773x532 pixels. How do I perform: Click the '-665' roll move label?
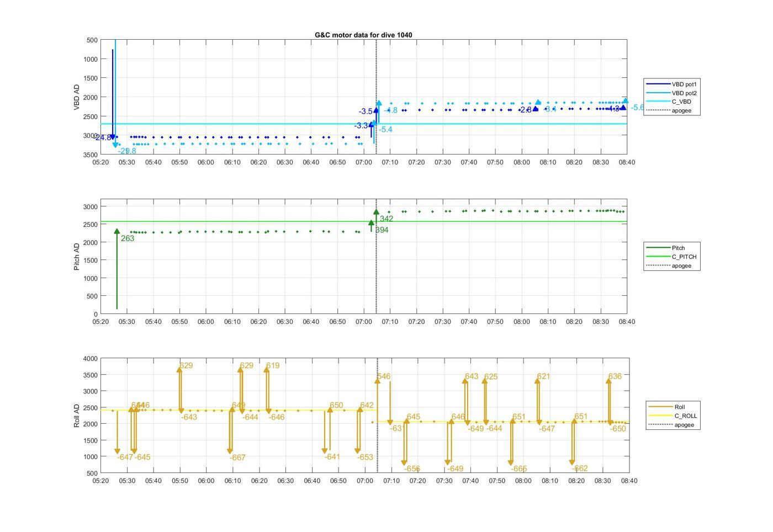pyautogui.click(x=519, y=469)
